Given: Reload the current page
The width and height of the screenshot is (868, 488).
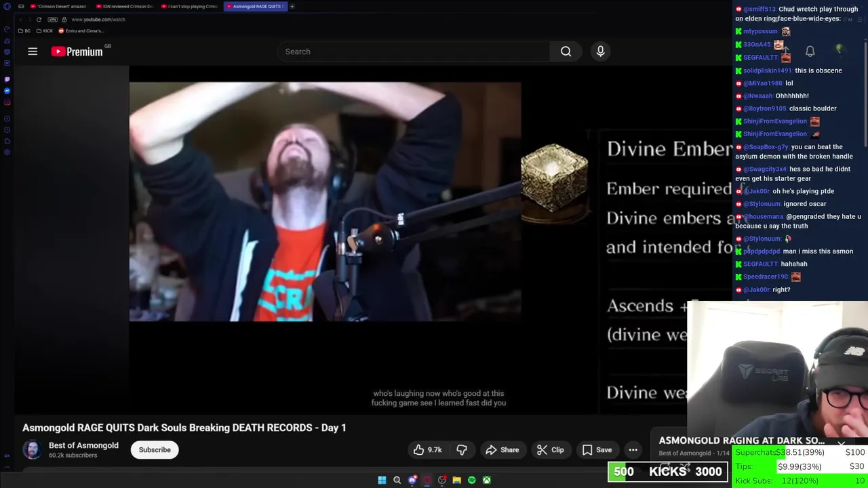Looking at the screenshot, I should pos(39,20).
